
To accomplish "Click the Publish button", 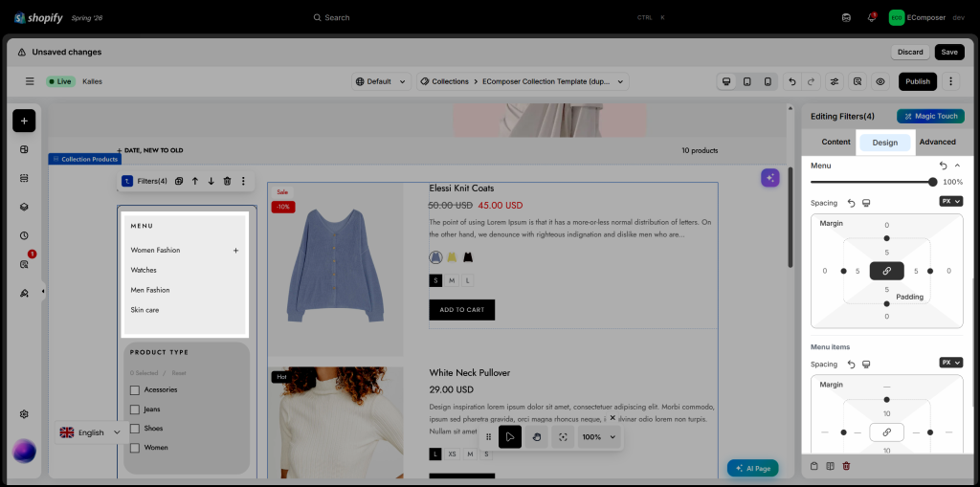I will 918,81.
